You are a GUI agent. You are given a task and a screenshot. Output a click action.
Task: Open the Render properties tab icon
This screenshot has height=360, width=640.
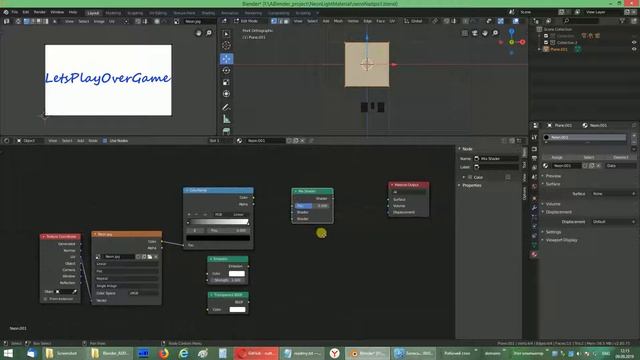click(534, 149)
